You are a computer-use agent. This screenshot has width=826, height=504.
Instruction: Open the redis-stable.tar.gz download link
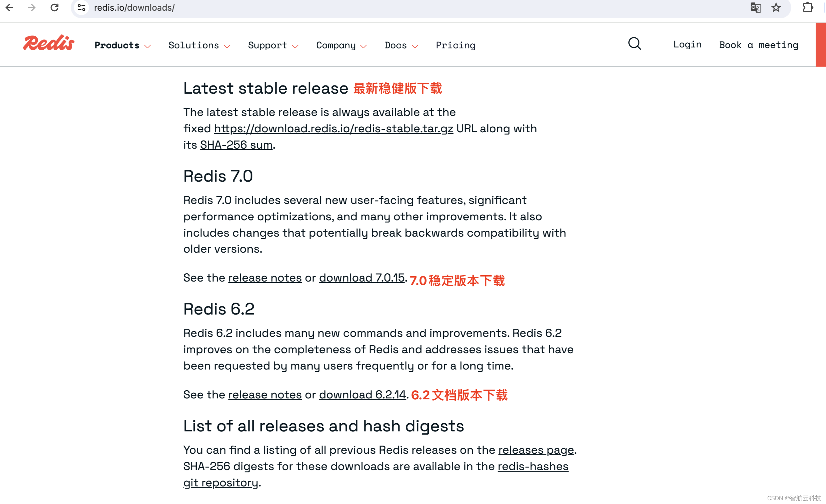click(x=333, y=129)
